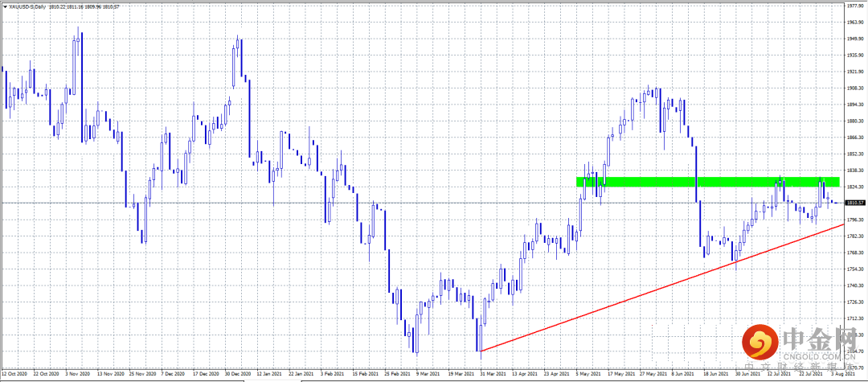Select the XAUUSD-S,Daily chart title text
The image size is (868, 382).
pyautogui.click(x=28, y=6)
